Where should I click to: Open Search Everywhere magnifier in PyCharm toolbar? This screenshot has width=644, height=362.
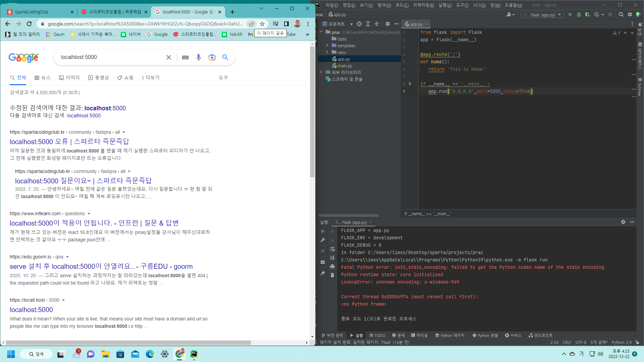pos(621,15)
